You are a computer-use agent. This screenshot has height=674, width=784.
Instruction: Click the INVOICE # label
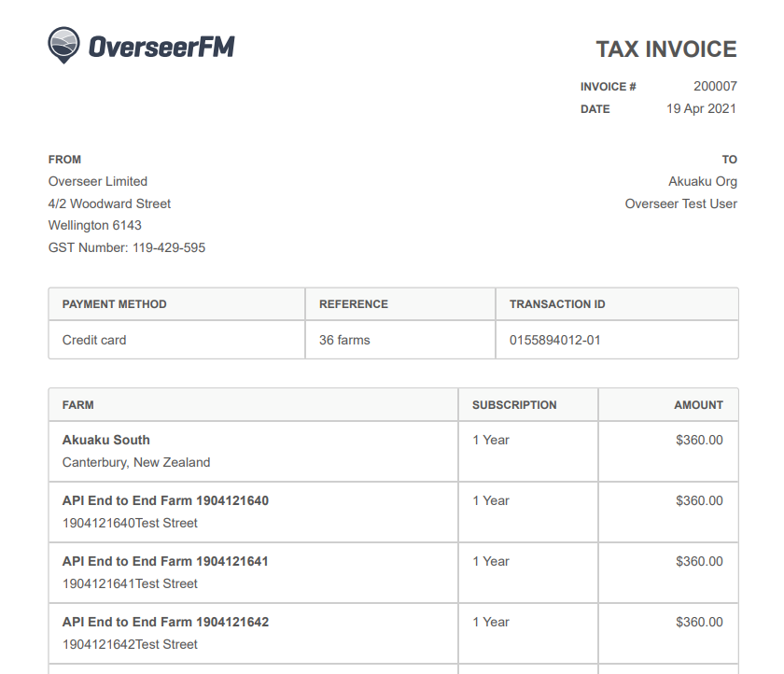pyautogui.click(x=608, y=87)
